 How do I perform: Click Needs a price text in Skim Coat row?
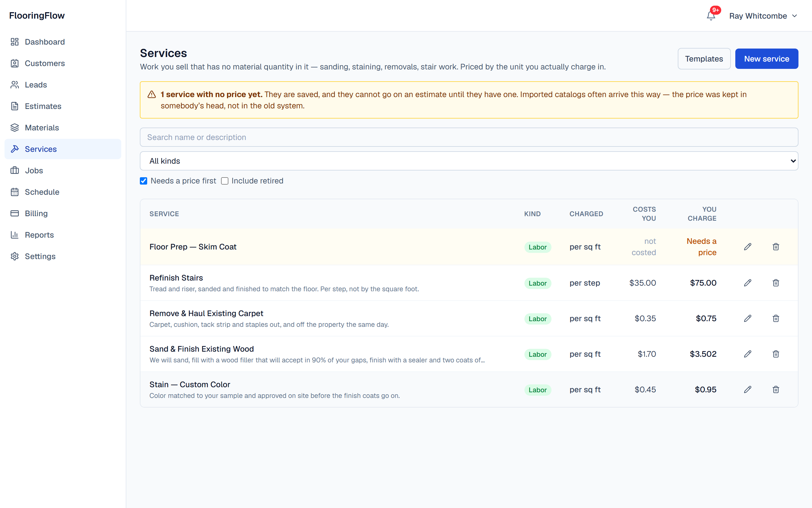pyautogui.click(x=701, y=247)
